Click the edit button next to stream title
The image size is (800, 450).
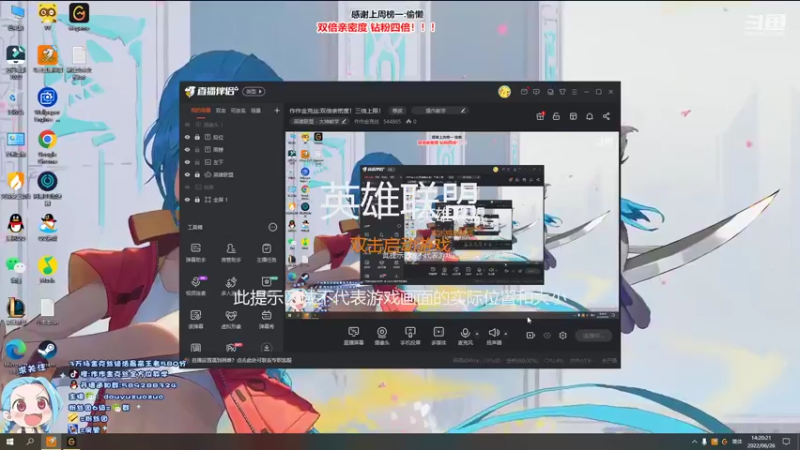coord(397,111)
